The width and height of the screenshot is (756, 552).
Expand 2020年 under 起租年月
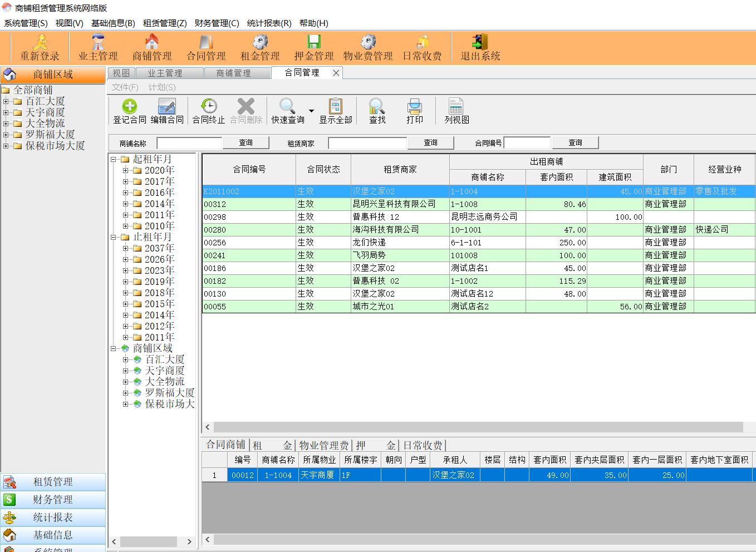click(126, 170)
